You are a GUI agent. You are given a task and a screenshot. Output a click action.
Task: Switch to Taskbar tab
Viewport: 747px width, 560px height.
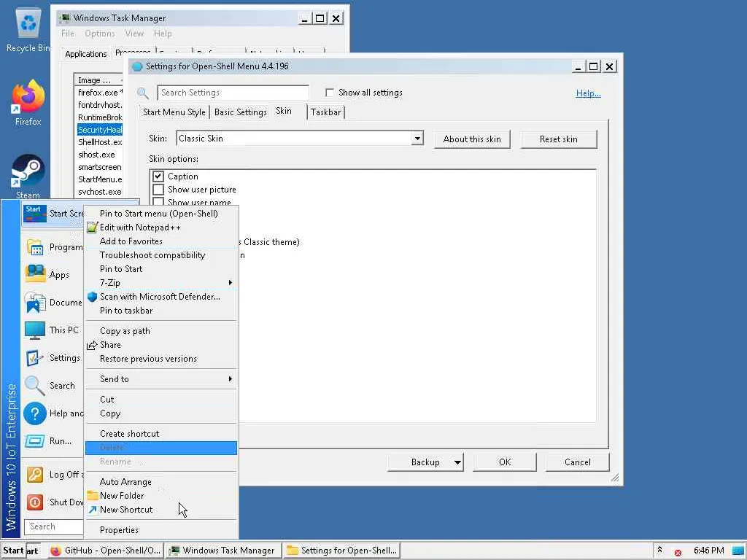coord(325,112)
